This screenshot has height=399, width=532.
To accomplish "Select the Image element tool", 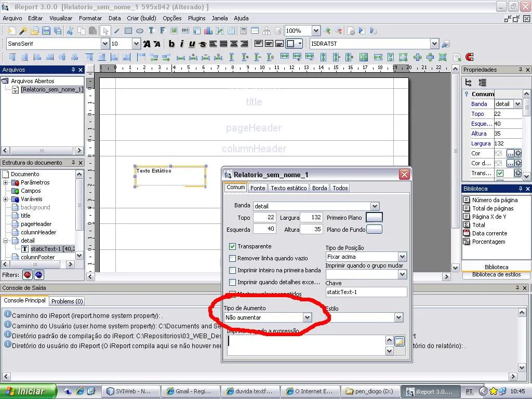I will click(x=174, y=31).
